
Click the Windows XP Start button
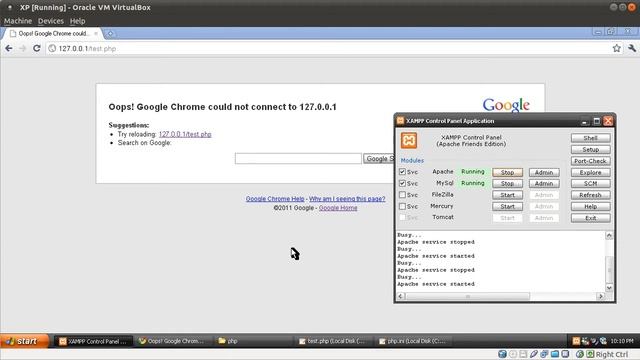(x=24, y=341)
